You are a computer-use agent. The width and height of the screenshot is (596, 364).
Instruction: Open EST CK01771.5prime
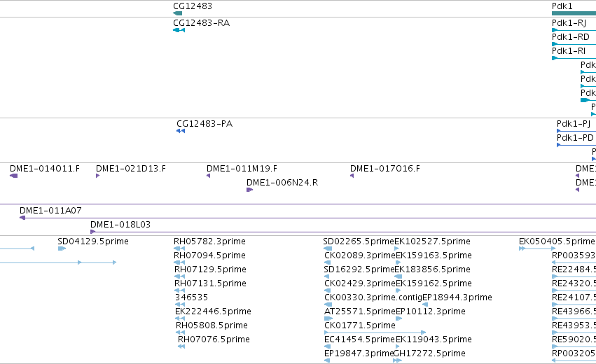(x=360, y=325)
